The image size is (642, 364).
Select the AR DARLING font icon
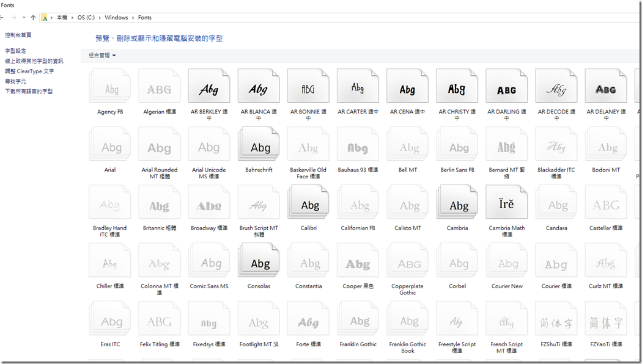pos(507,86)
